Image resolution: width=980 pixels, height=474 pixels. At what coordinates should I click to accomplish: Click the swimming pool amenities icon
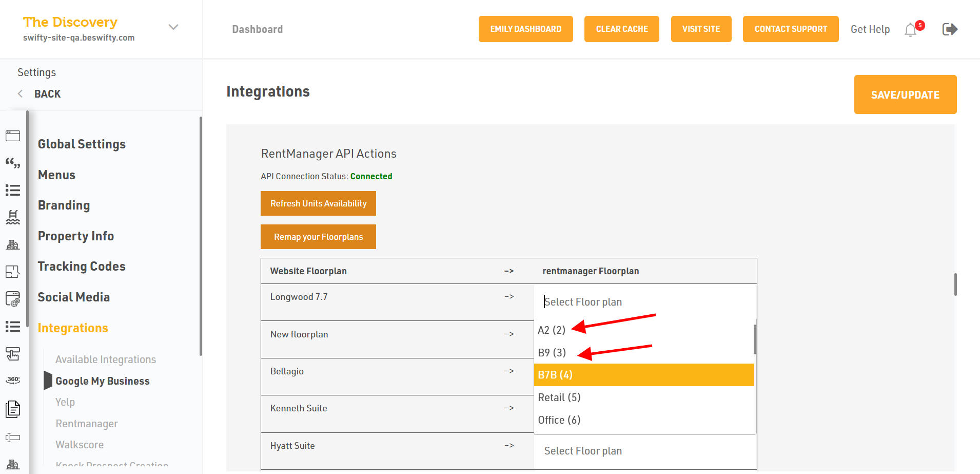[13, 217]
